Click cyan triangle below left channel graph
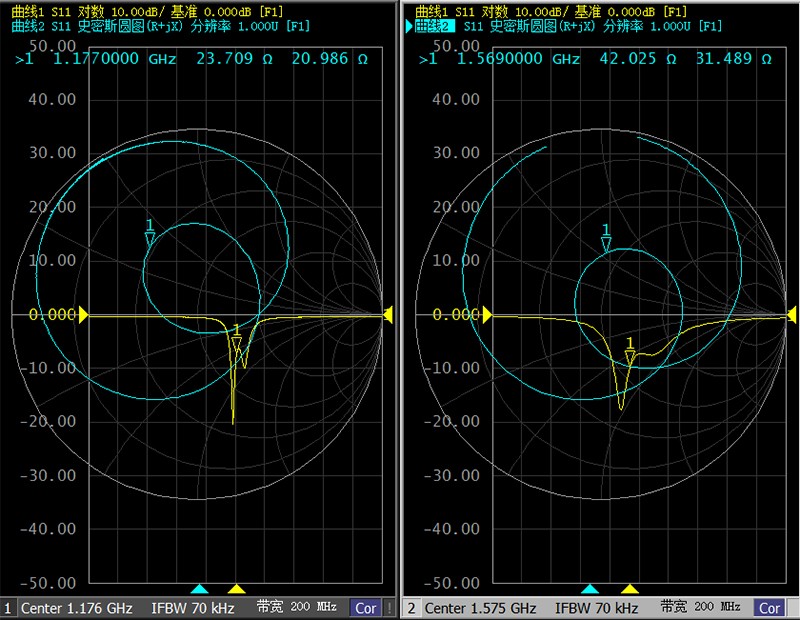The image size is (800, 620). click(199, 589)
